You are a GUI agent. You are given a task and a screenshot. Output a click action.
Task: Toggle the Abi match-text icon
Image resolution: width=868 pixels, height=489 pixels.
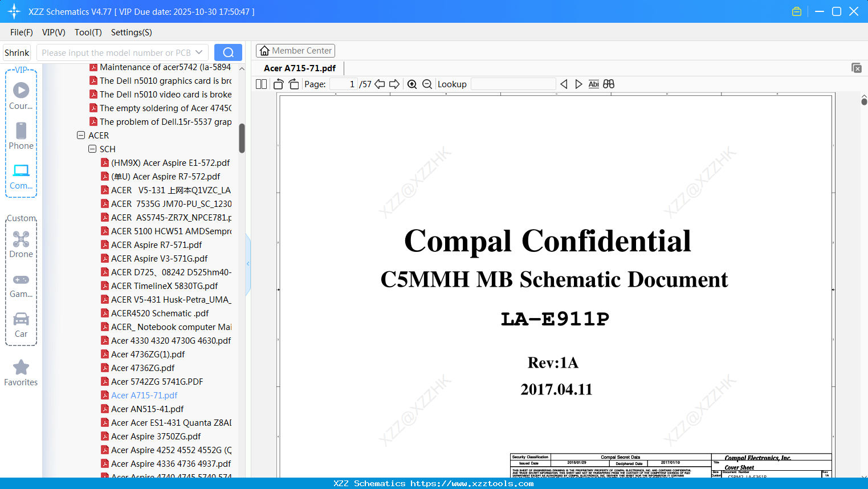(x=593, y=84)
